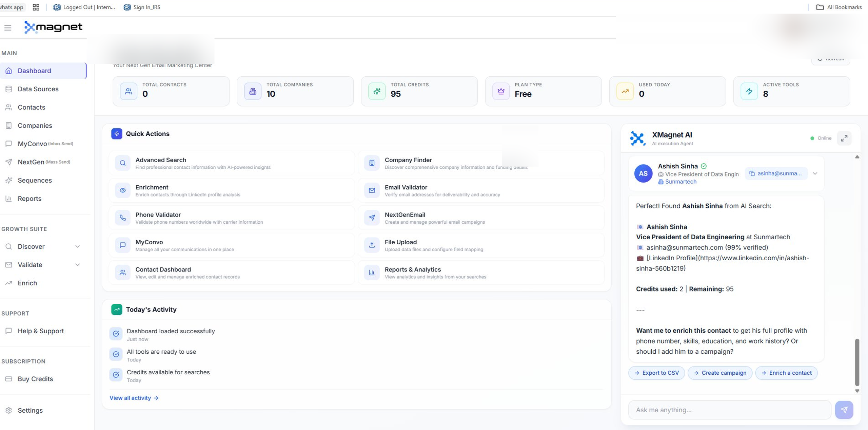Open the dropdown beside Ashish's email
The width and height of the screenshot is (868, 430).
coord(815,173)
